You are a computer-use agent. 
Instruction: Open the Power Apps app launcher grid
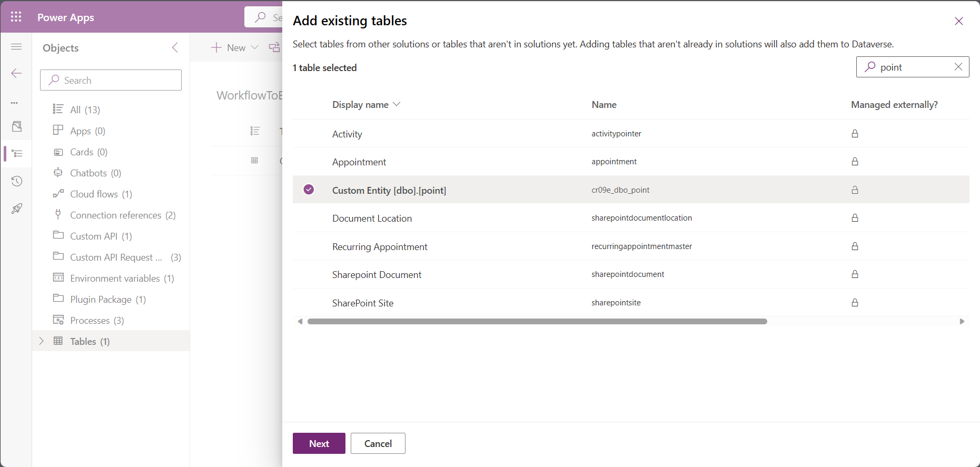16,17
